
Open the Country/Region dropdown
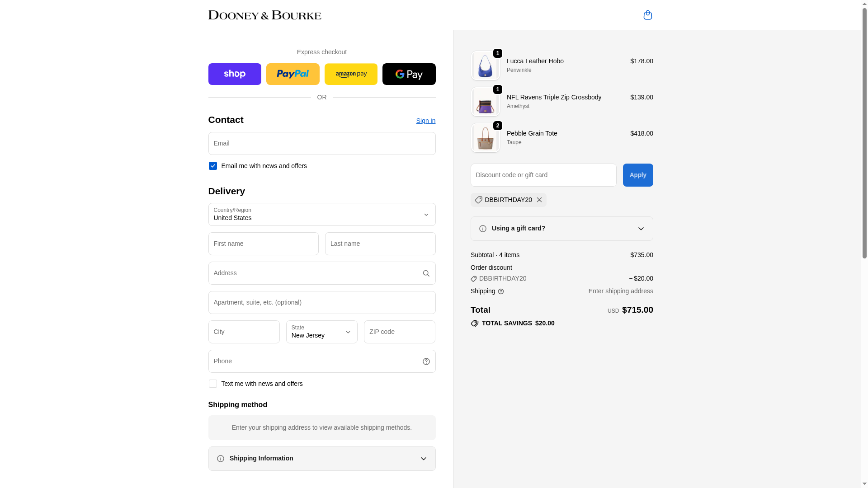point(321,215)
